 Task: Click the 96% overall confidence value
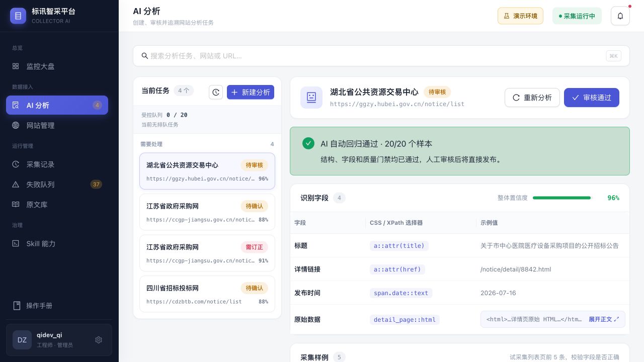pyautogui.click(x=613, y=198)
